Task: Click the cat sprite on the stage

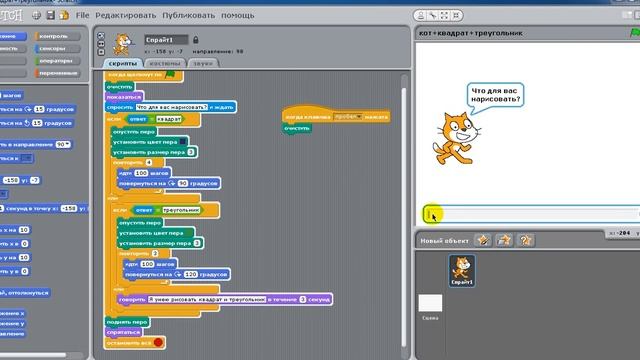Action: [x=456, y=138]
